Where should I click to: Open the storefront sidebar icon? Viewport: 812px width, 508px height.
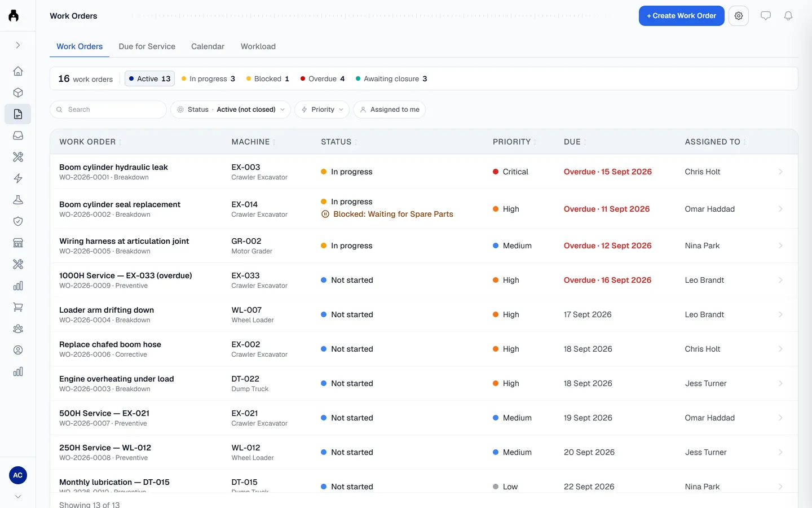click(18, 243)
